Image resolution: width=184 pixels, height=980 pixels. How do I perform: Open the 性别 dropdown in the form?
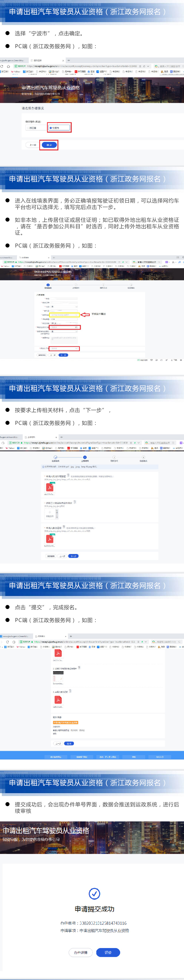click(x=64, y=307)
